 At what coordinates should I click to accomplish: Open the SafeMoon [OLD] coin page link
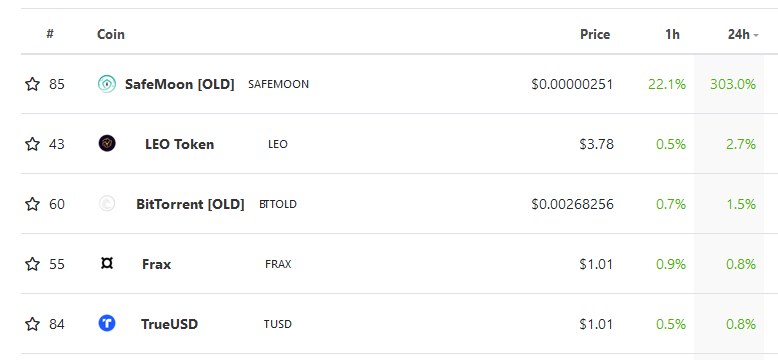pos(180,84)
